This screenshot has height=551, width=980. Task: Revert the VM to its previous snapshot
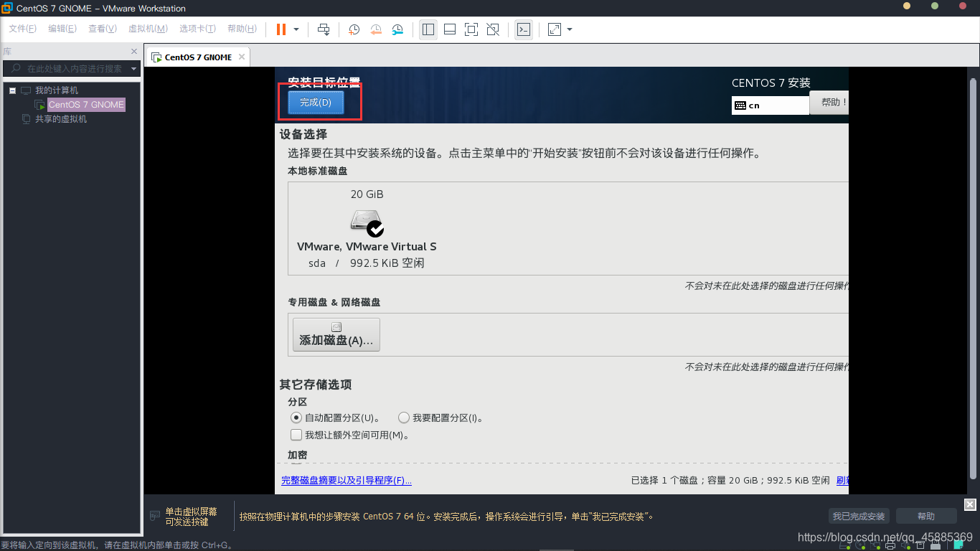[x=376, y=29]
